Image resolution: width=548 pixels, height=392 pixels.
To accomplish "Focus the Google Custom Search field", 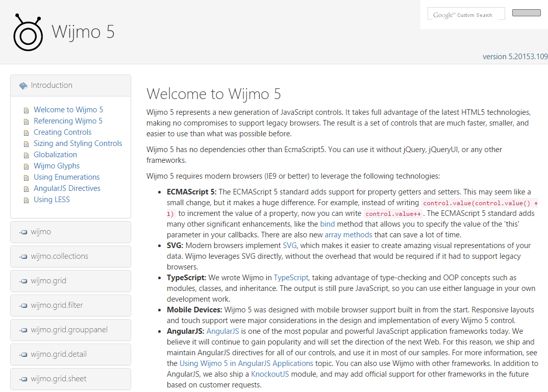I will click(x=466, y=14).
